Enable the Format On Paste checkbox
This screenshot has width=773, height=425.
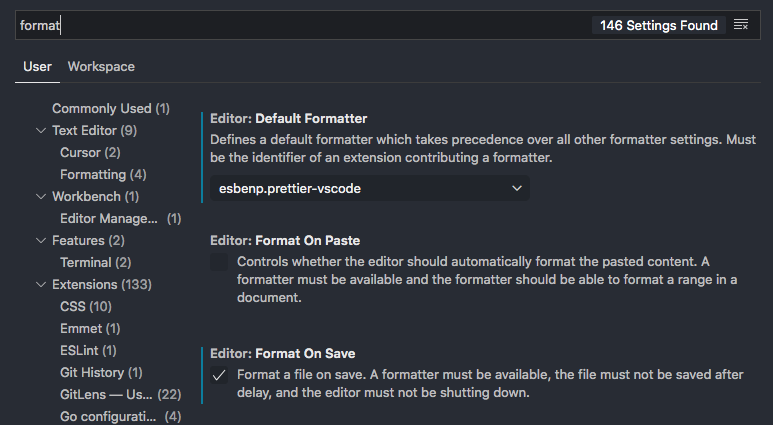(220, 262)
